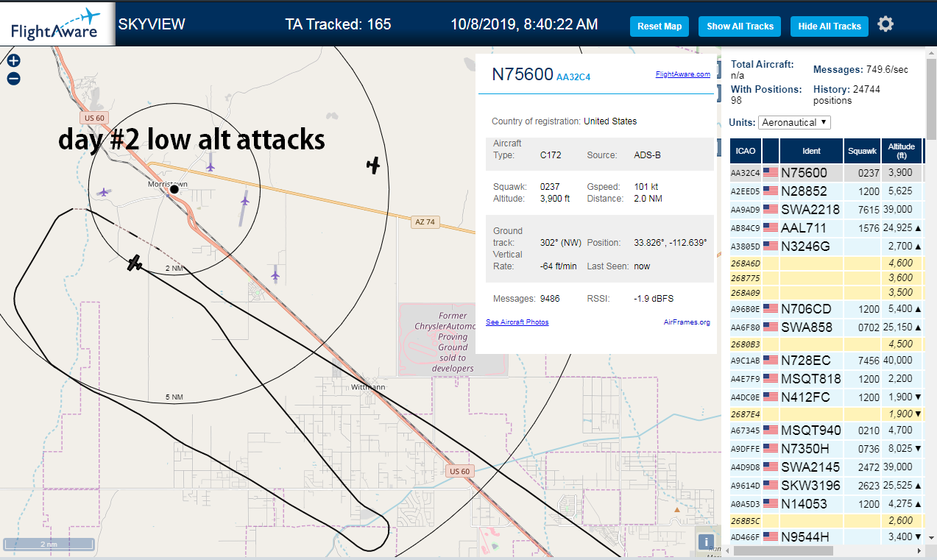Sort the table by ICAO column
This screenshot has height=560, width=937.
746,151
